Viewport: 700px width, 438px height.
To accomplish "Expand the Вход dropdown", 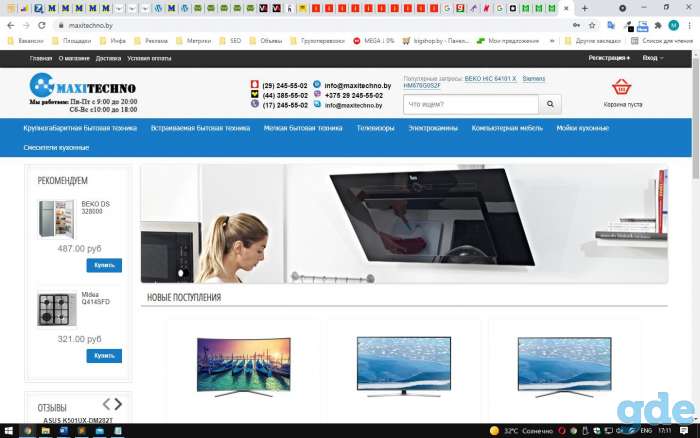I will point(653,58).
